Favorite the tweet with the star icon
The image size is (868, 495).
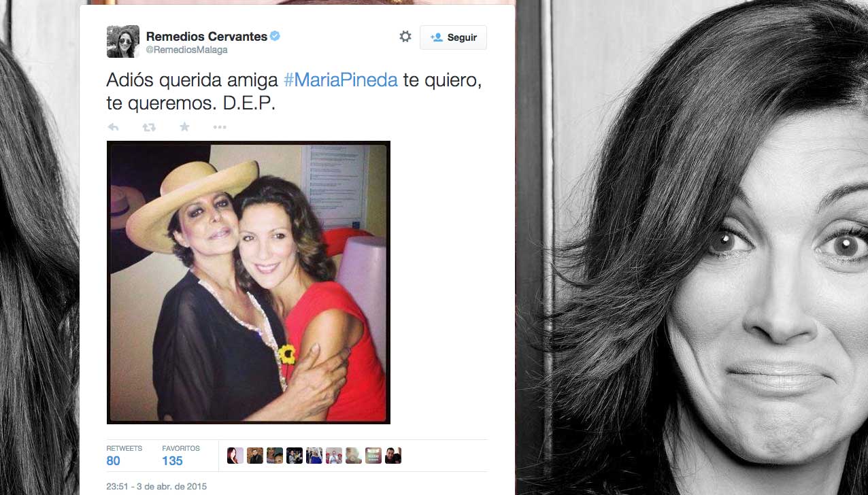[184, 126]
